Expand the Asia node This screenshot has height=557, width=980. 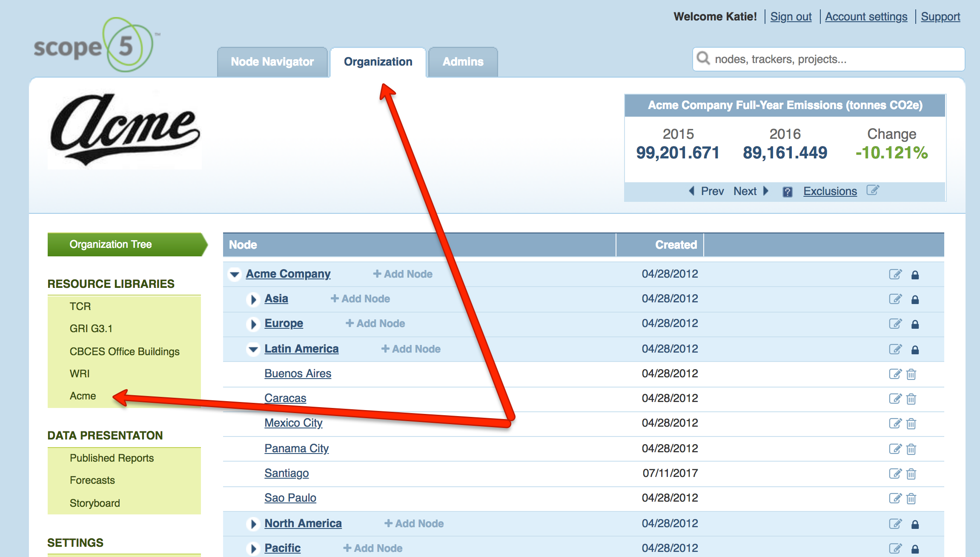(x=253, y=299)
